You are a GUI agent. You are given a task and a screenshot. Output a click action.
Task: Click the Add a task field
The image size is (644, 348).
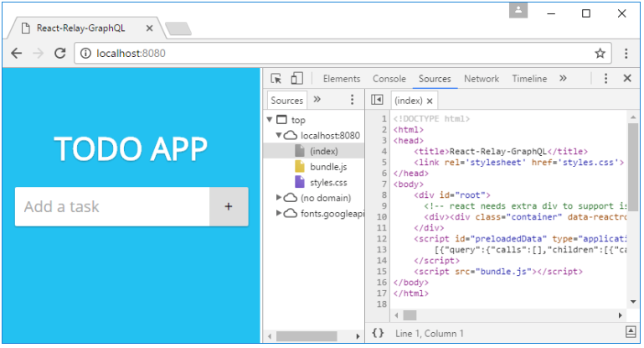coord(112,206)
